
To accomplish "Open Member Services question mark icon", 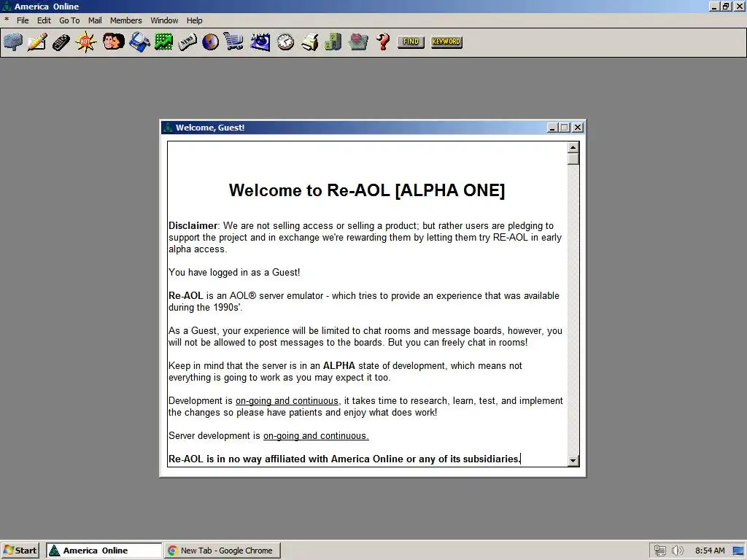I will pos(383,42).
